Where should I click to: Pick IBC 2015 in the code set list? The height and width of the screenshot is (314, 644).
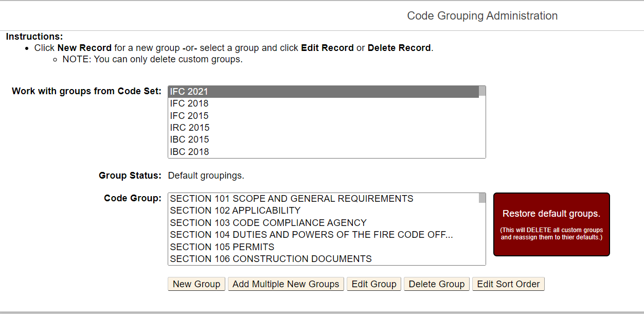pos(190,139)
